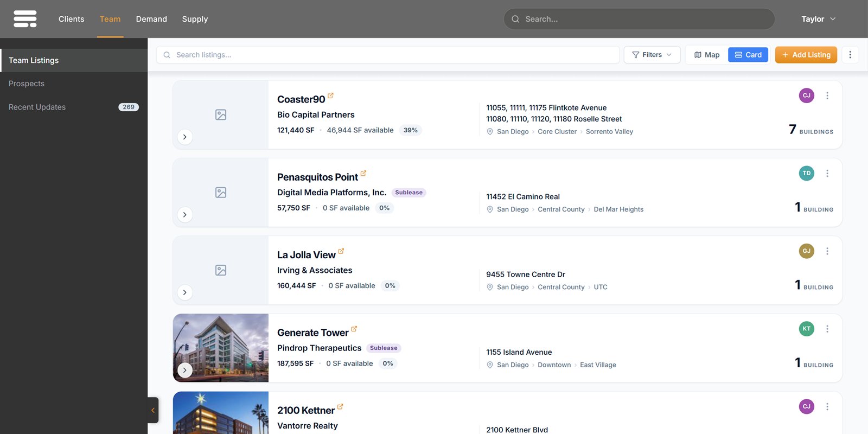Open external link icon next to Penasquitos Point
This screenshot has width=868, height=434.
[363, 173]
